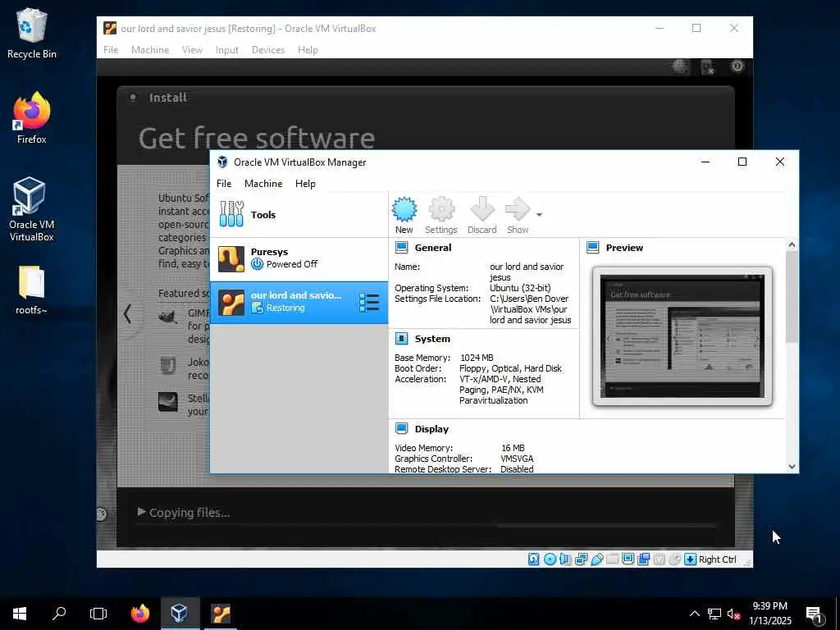The image size is (840, 630).
Task: Click the details scrollbar up arrow
Action: [x=792, y=244]
